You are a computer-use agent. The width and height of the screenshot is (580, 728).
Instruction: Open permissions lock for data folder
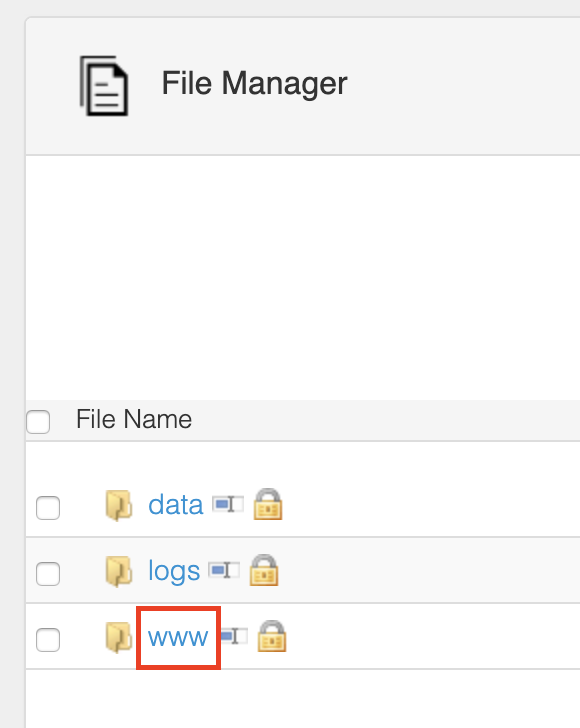268,504
